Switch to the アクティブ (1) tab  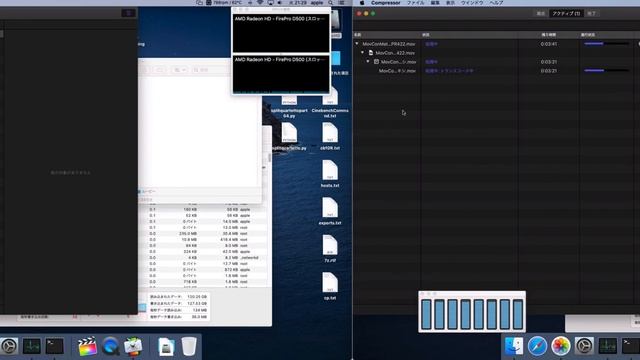566,13
